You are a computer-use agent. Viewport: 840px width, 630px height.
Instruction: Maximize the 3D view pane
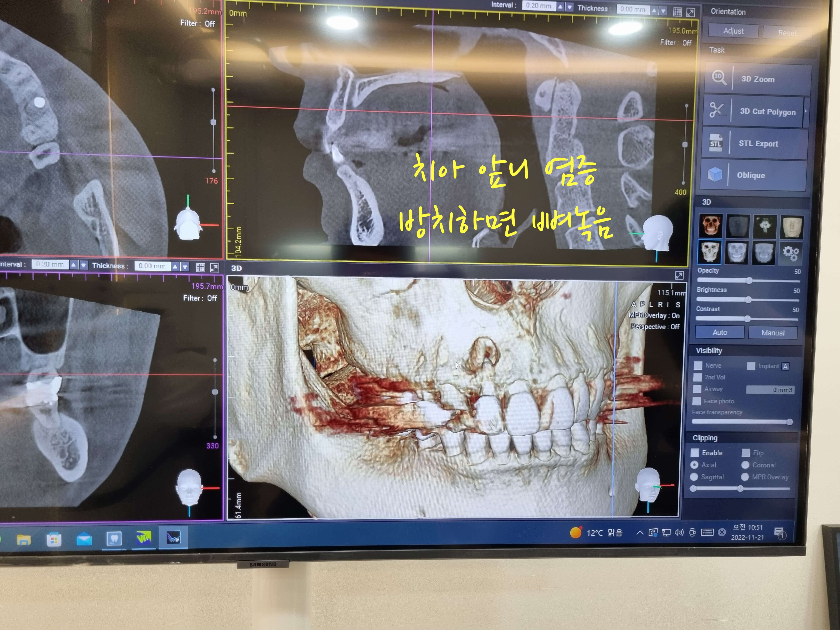coord(679,275)
